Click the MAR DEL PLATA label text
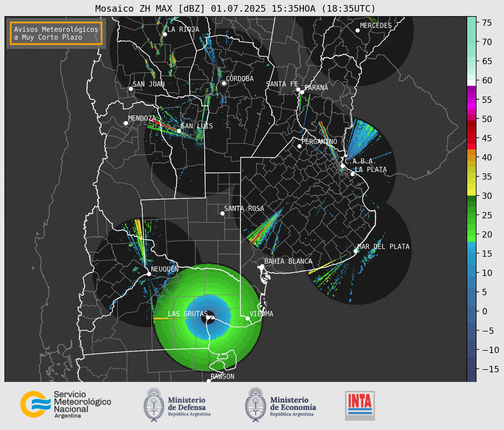 383,246
